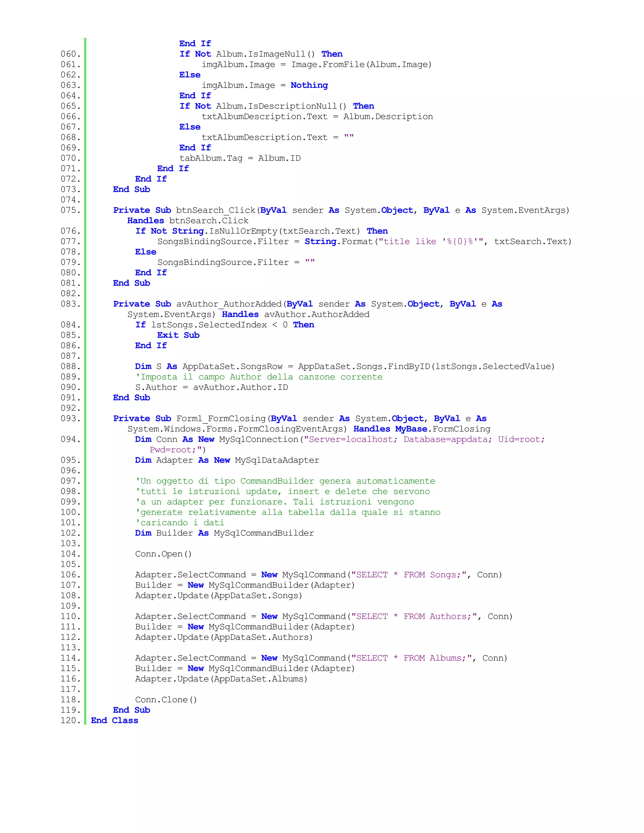644x833 pixels.
Task: Click the 'Private Sub btnSearch_Click' declaration
Action: (x=185, y=210)
